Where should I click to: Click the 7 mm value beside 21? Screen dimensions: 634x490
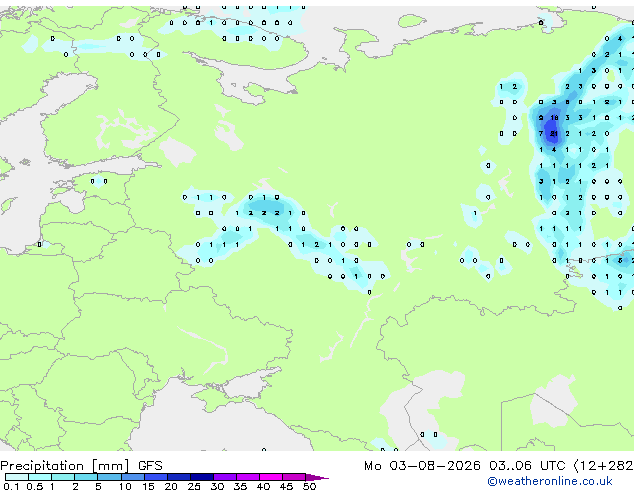(541, 133)
